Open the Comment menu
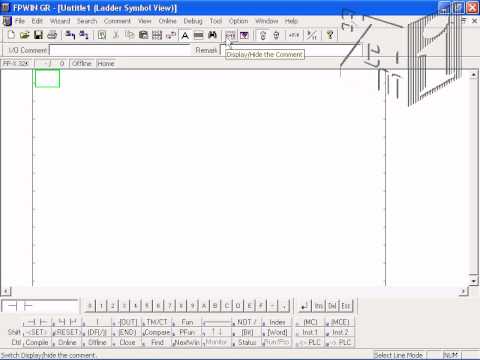Image resolution: width=480 pixels, height=360 pixels. 117,21
